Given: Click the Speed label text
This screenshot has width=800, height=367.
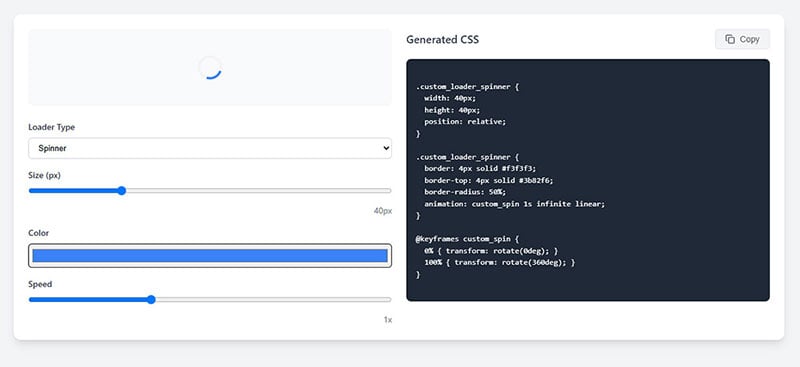Looking at the screenshot, I should coord(40,284).
